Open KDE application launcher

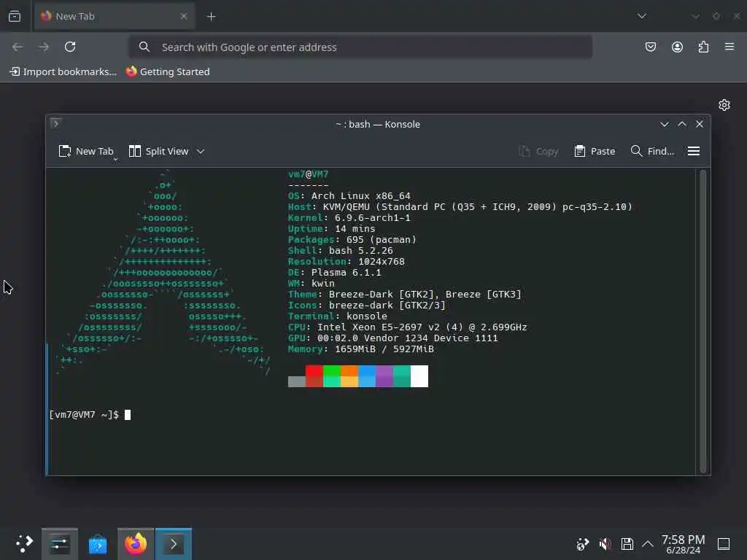[24, 543]
